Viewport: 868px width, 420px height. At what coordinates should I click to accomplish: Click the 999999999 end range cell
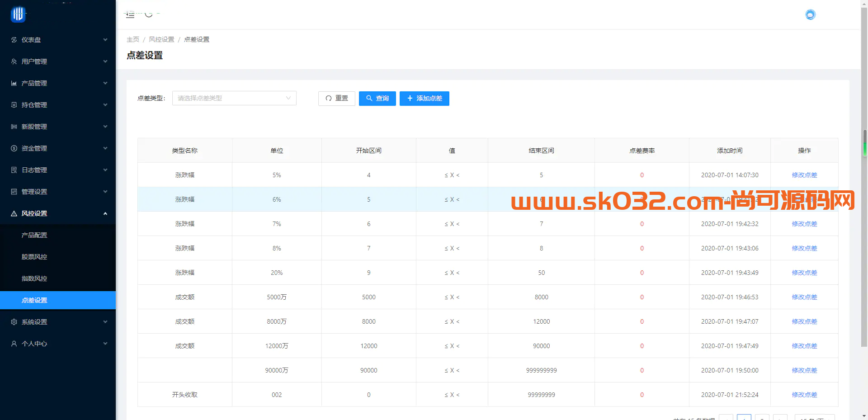click(541, 370)
